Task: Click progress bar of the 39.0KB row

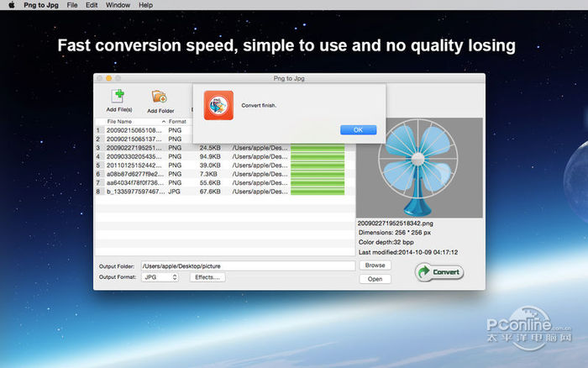Action: [318, 165]
